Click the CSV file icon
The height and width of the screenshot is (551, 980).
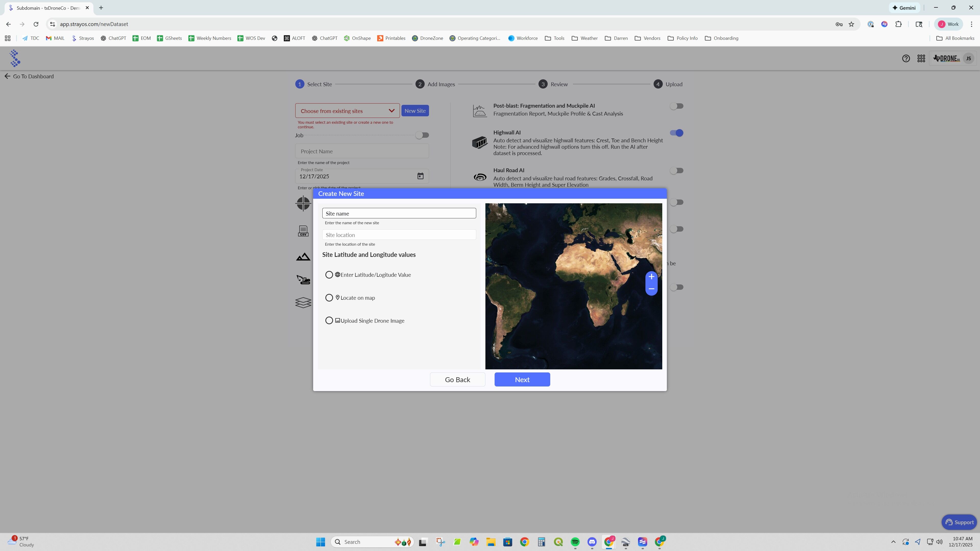click(303, 231)
